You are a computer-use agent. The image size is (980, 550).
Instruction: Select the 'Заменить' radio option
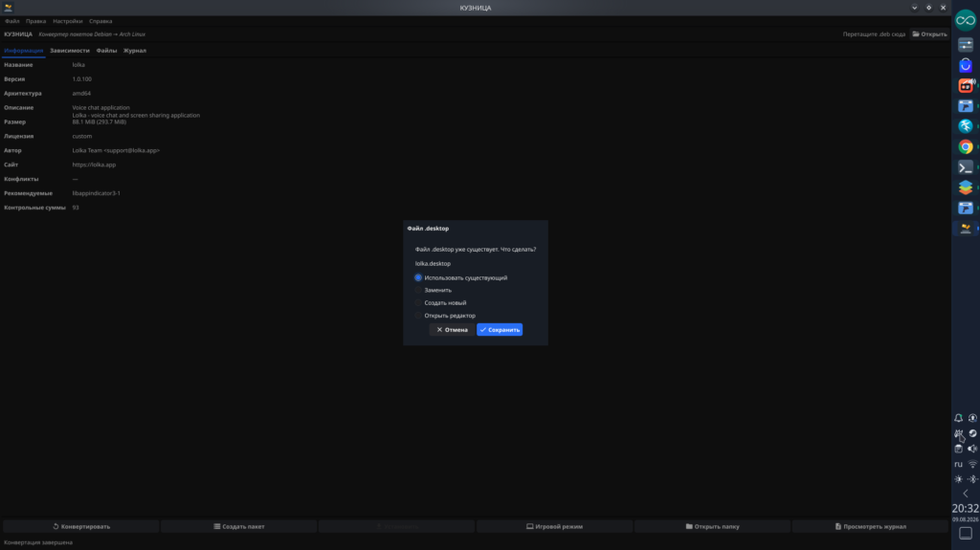[434, 290]
